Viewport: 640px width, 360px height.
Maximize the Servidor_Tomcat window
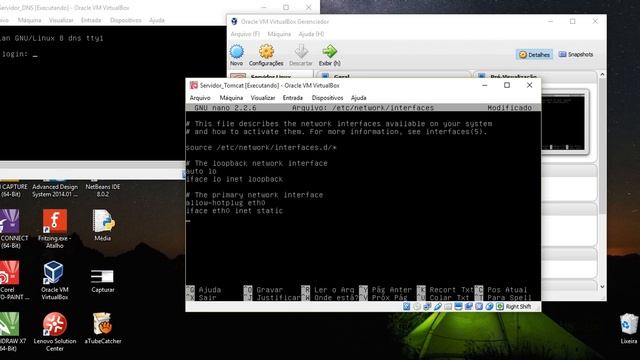(x=507, y=85)
